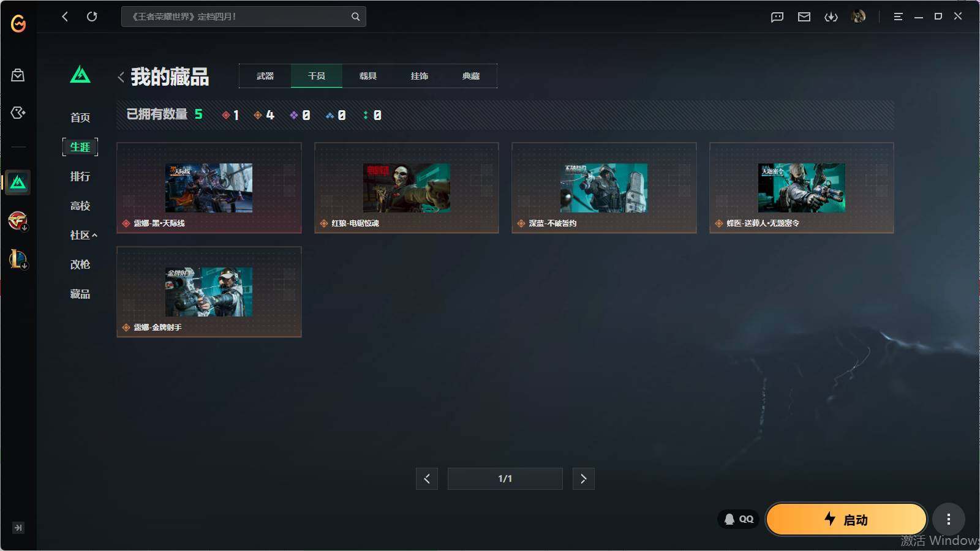The height and width of the screenshot is (551, 980).
Task: Open the three-line main menu
Action: [898, 17]
